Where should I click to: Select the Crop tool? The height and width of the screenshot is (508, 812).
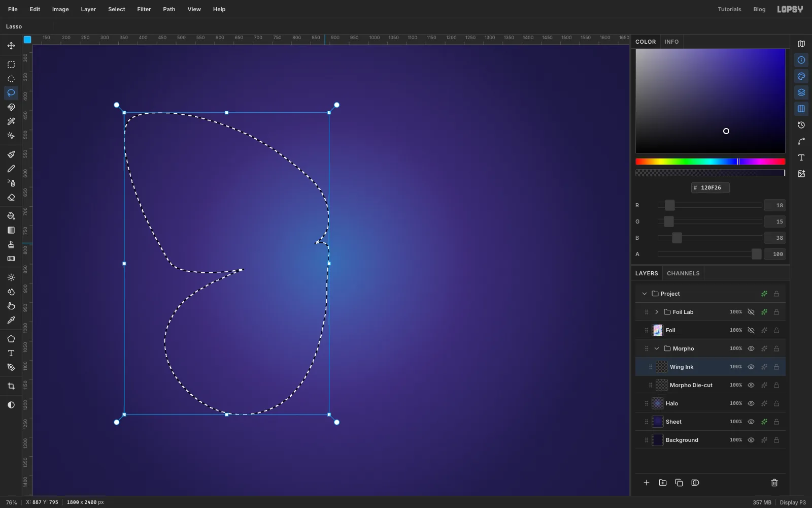[x=11, y=386]
